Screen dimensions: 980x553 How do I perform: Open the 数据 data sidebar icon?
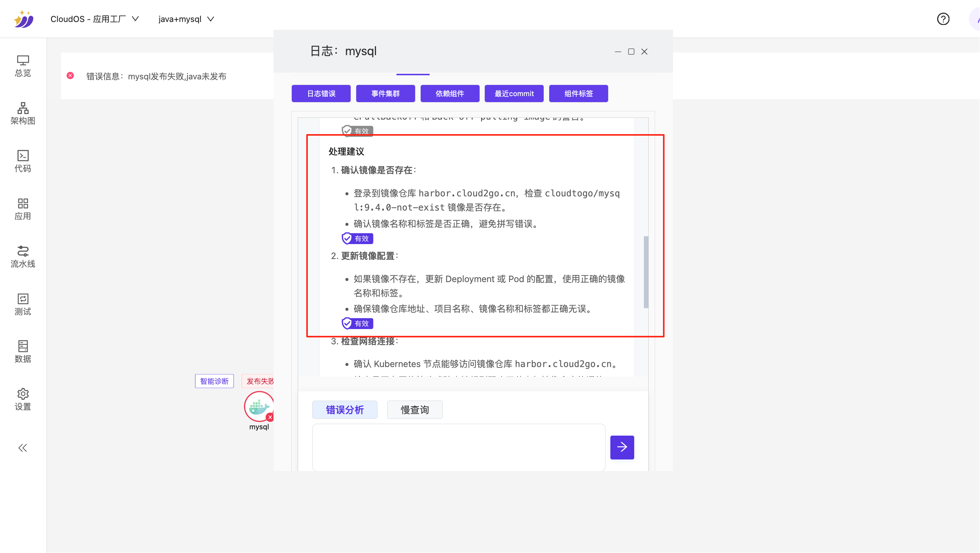(x=23, y=352)
